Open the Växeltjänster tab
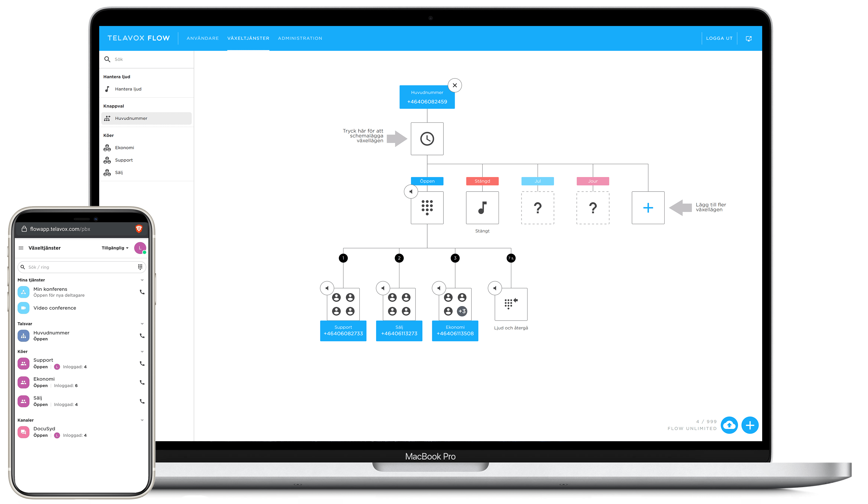Image resolution: width=868 pixels, height=504 pixels. pos(248,38)
